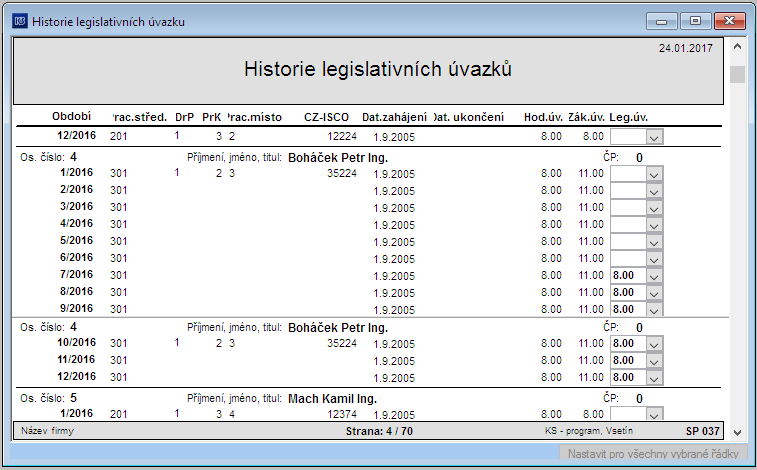The height and width of the screenshot is (470, 757).
Task: Open Leg.úv. dropdown for Boháček 12/2016
Action: (654, 377)
